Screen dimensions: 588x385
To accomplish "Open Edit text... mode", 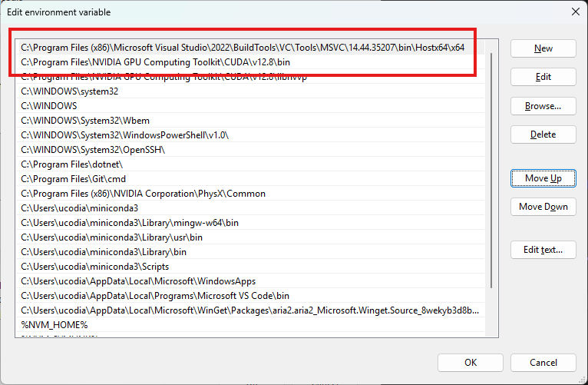I will click(543, 250).
